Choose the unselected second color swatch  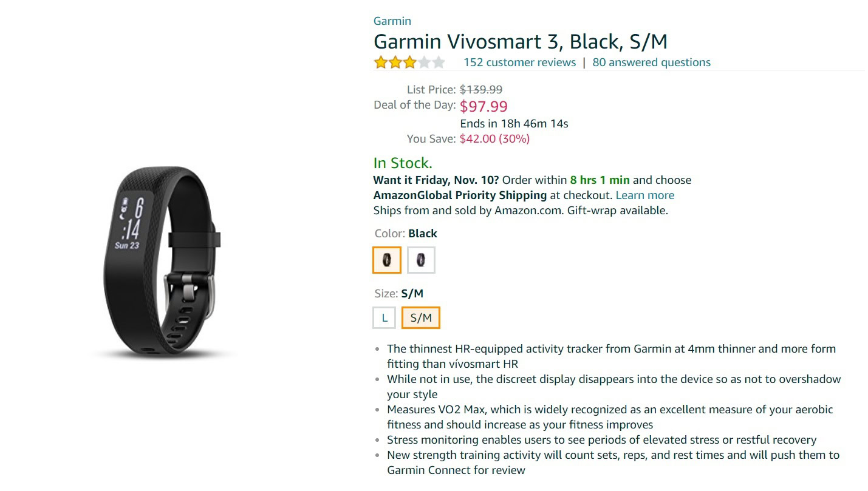tap(421, 260)
